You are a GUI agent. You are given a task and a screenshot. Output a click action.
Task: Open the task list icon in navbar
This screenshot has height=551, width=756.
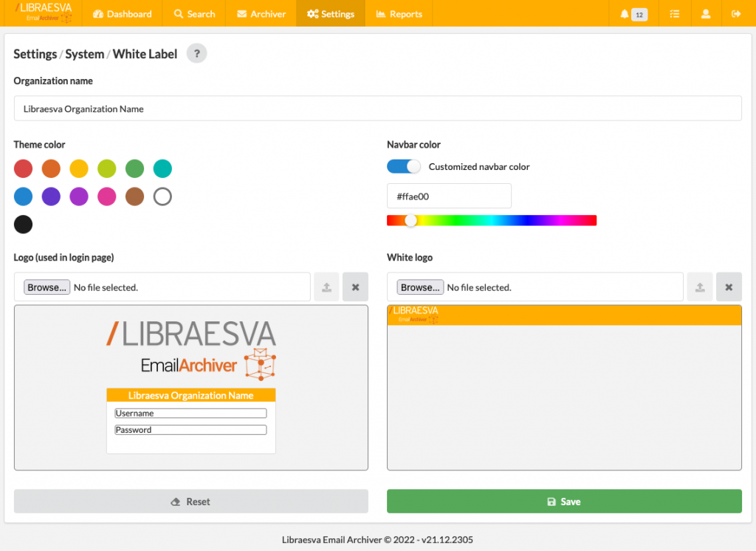click(x=675, y=14)
